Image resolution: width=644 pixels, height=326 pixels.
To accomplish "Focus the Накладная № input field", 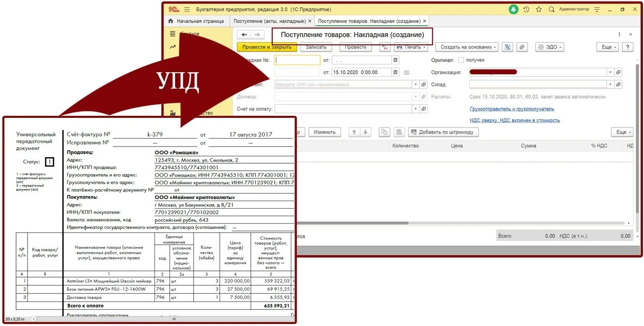I will (x=297, y=60).
